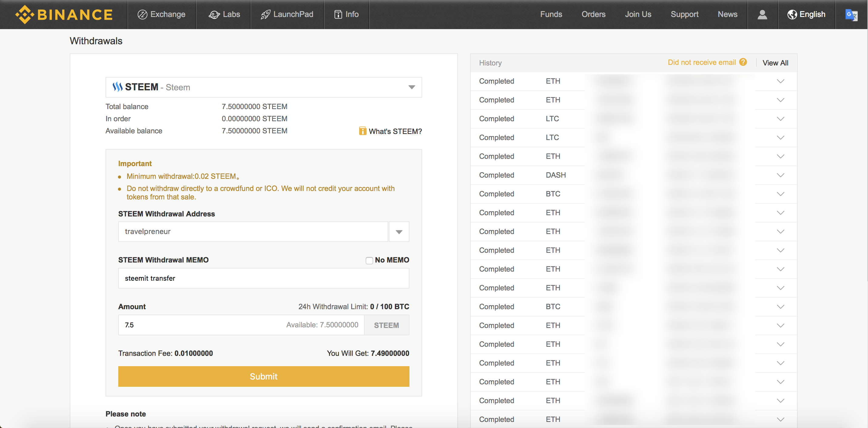Screen dimensions: 868x428
Task: Click the question mark help icon
Action: [743, 62]
